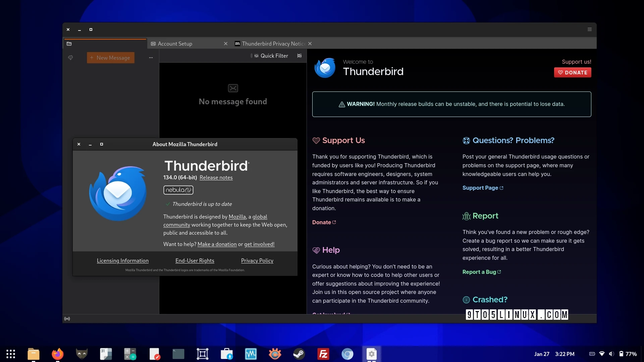The width and height of the screenshot is (644, 362).
Task: Click the Support Us heart heading
Action: 339,140
